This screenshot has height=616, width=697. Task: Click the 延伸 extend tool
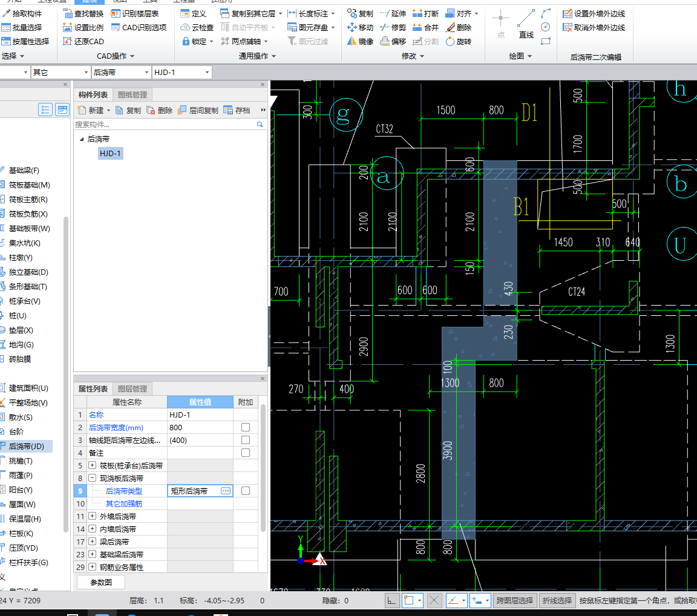(393, 14)
